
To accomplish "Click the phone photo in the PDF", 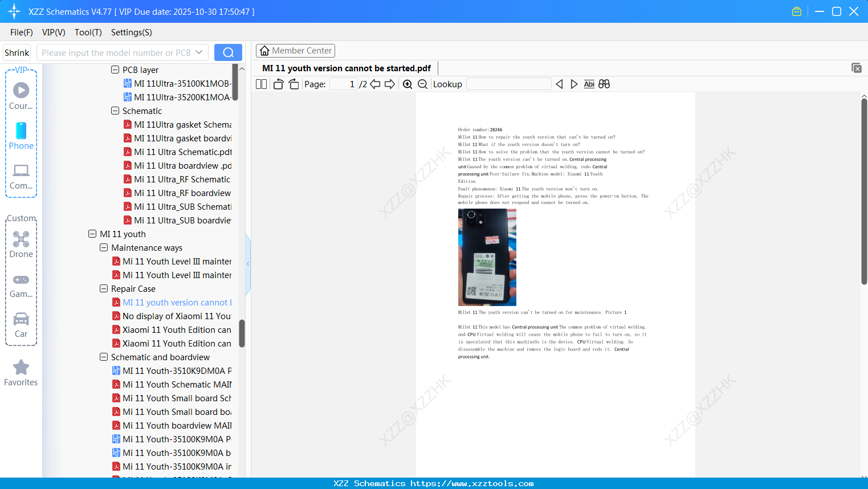I will tap(487, 257).
